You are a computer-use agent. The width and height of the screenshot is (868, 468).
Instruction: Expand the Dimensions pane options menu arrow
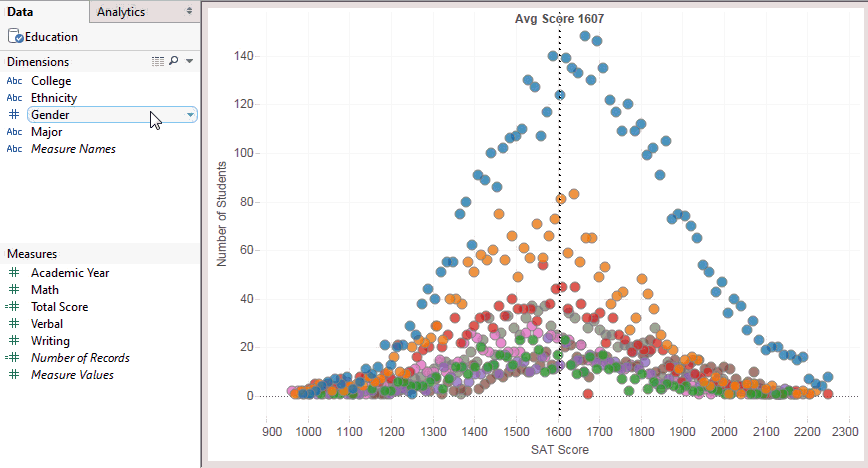click(x=189, y=61)
